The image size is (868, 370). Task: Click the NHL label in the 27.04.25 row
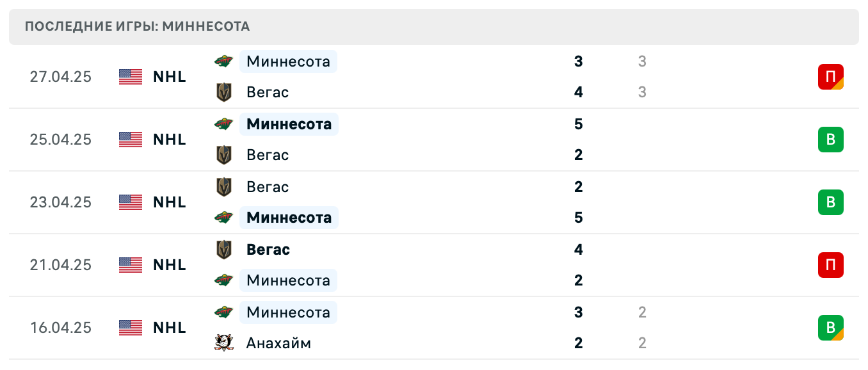click(x=170, y=77)
